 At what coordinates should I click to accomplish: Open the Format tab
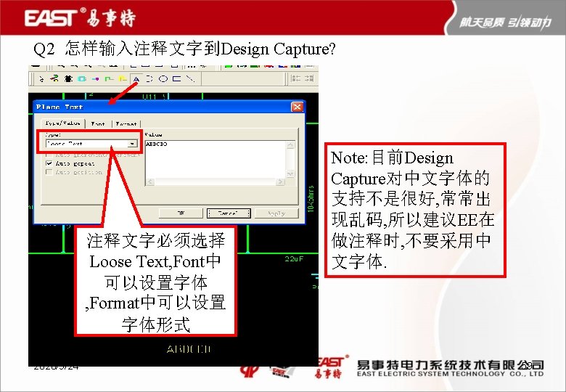coord(126,124)
